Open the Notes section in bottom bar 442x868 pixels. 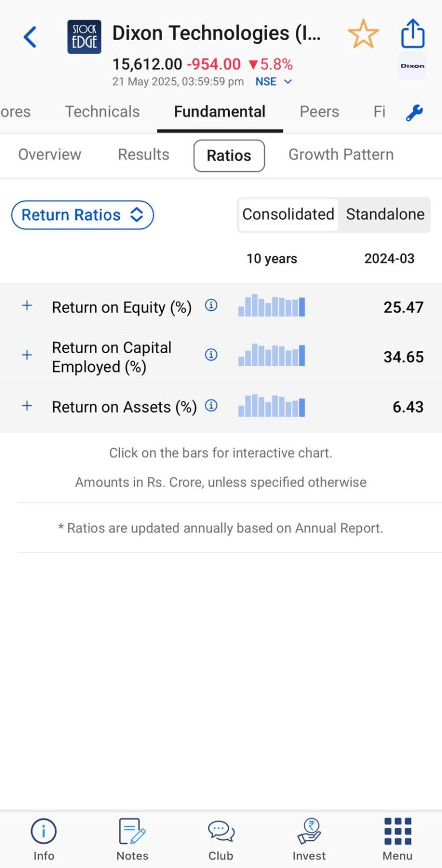(x=132, y=839)
